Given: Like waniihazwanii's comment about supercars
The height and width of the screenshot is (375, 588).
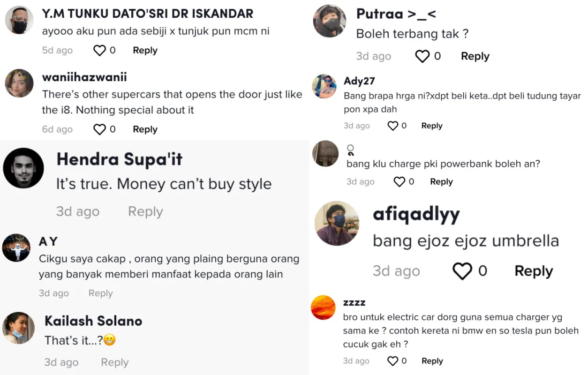Looking at the screenshot, I should [99, 129].
